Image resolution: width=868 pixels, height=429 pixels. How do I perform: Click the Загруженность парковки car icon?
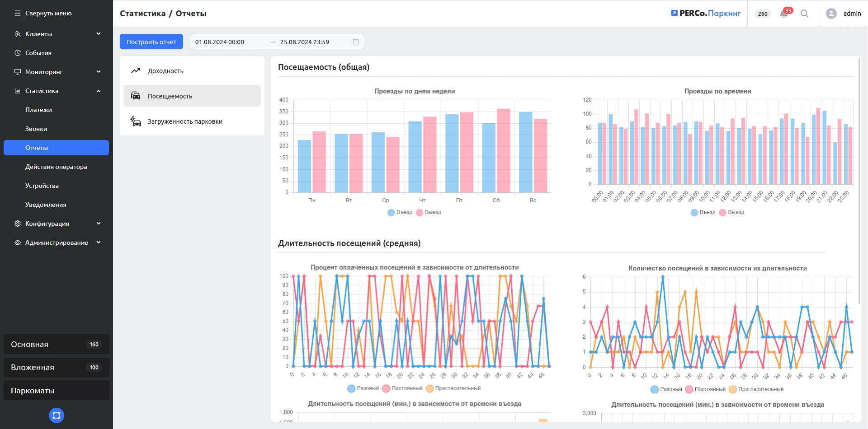click(x=136, y=121)
